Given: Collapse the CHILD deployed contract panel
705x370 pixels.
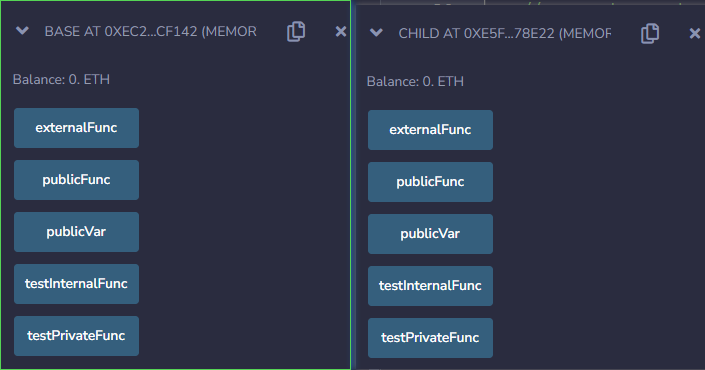Looking at the screenshot, I should pyautogui.click(x=376, y=33).
